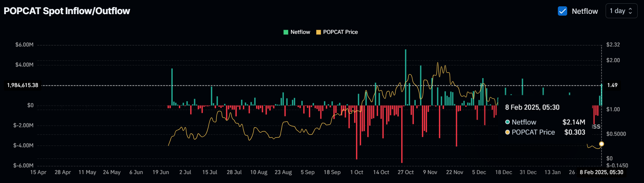Click the 19 Jun date label
This screenshot has height=183, width=644.
coord(161,172)
